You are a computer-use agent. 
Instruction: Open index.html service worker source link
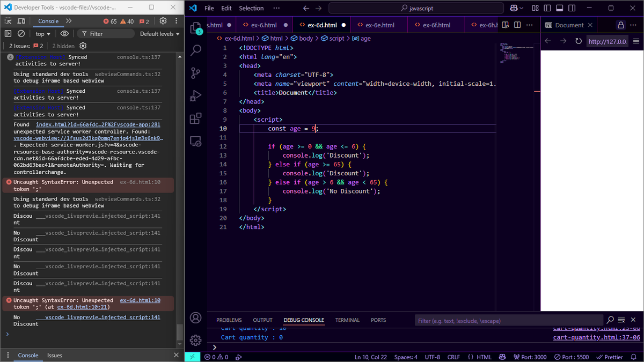pyautogui.click(x=98, y=124)
